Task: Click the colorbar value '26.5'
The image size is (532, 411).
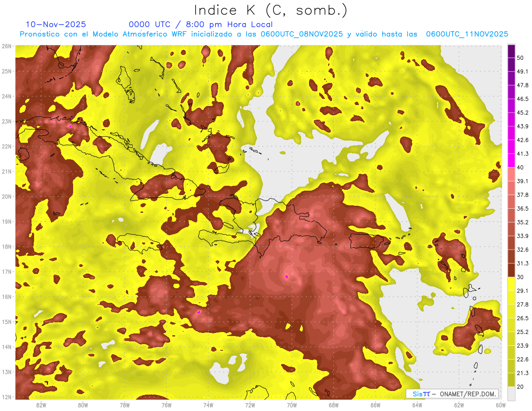Action: tap(522, 318)
